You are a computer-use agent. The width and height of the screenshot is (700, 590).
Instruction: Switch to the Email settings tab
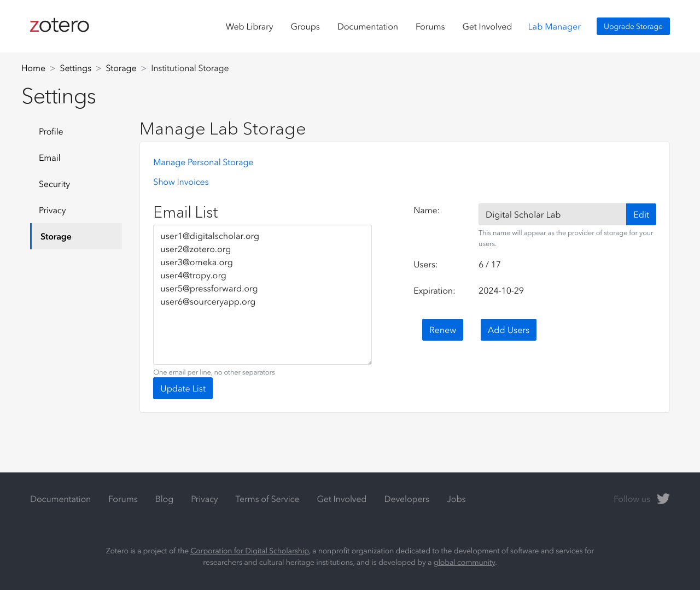pos(76,157)
